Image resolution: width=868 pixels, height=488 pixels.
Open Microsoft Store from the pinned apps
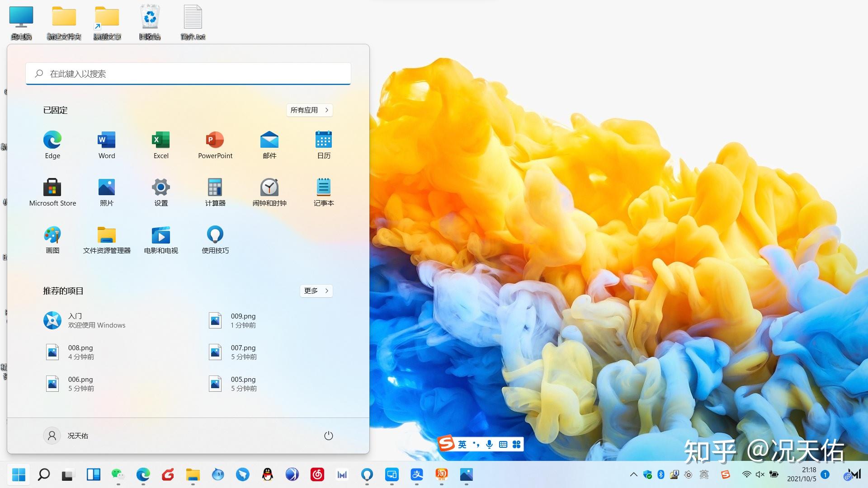pos(52,192)
